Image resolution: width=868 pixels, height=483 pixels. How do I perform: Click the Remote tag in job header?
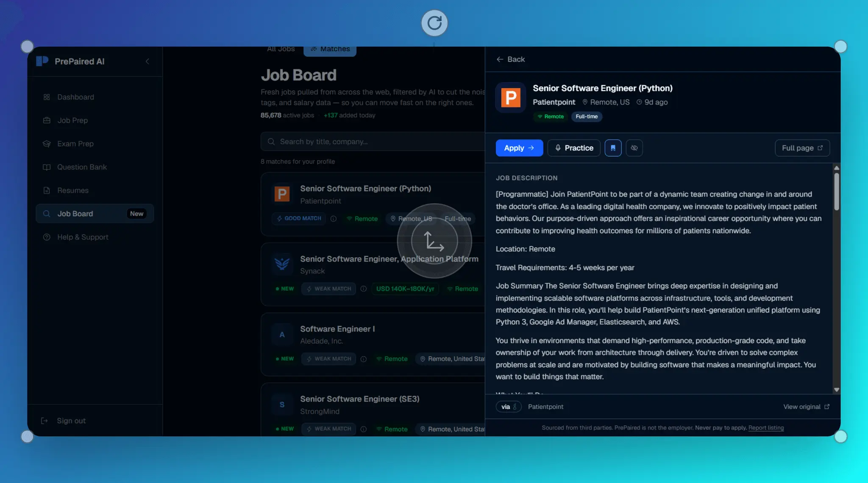551,117
